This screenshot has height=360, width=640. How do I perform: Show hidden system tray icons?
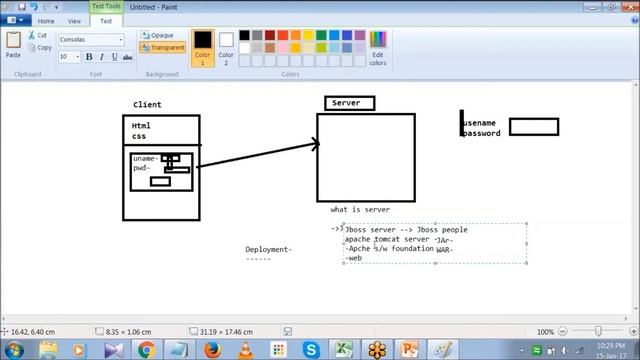(x=522, y=351)
